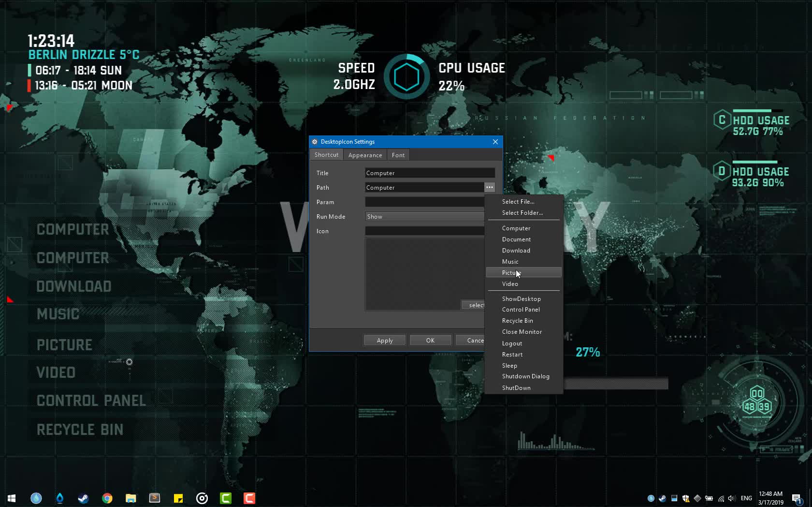812x507 pixels.
Task: Confirm settings with the OK button
Action: [430, 341]
